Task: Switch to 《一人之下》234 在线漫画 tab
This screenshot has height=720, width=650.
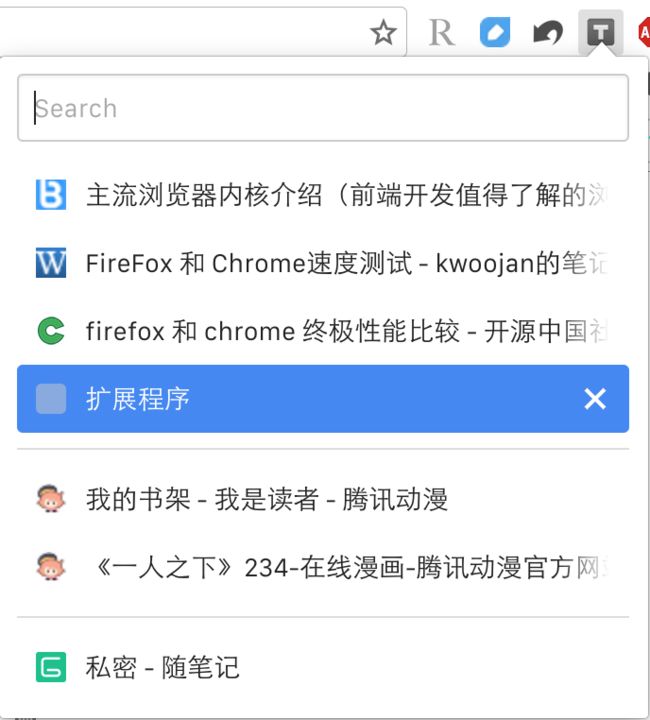Action: [323, 567]
